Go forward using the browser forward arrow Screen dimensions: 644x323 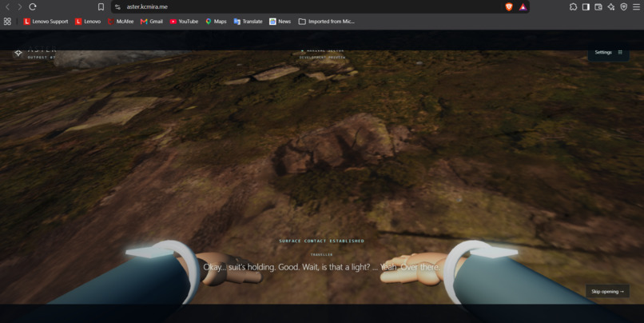pyautogui.click(x=19, y=6)
